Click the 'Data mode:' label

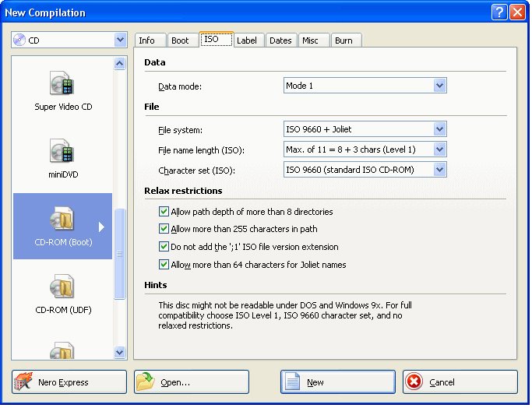180,87
